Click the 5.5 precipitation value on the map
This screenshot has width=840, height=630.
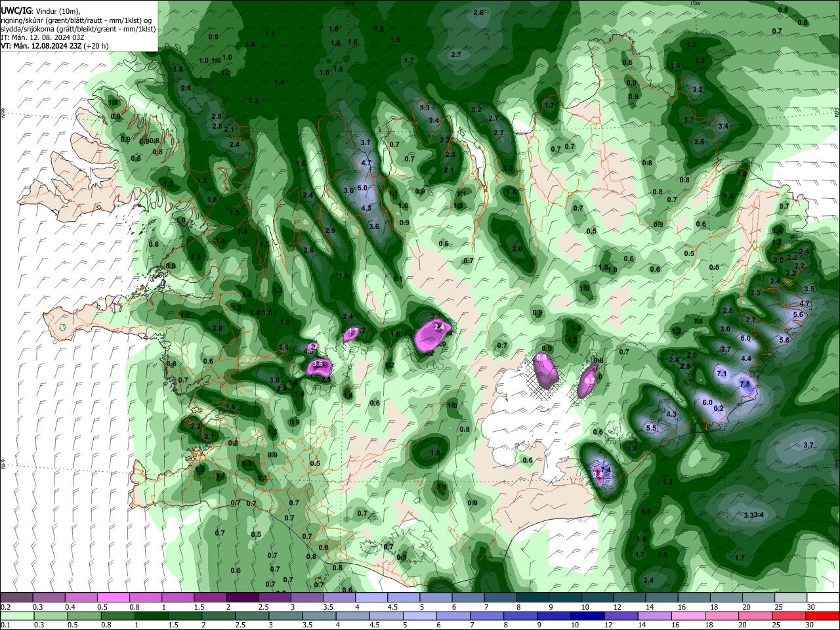click(x=651, y=428)
